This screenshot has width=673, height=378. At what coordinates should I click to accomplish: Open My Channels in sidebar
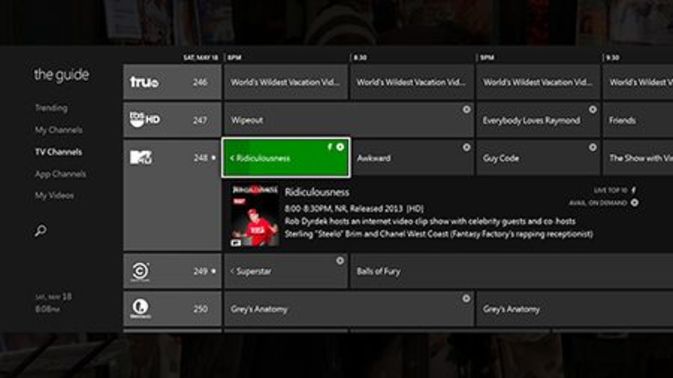(x=58, y=130)
